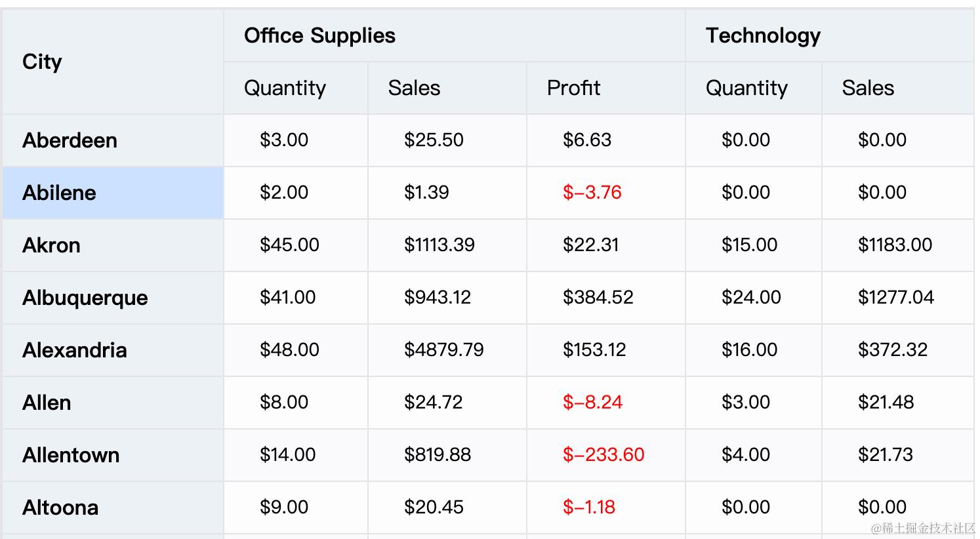Select the Allen row header

[47, 403]
